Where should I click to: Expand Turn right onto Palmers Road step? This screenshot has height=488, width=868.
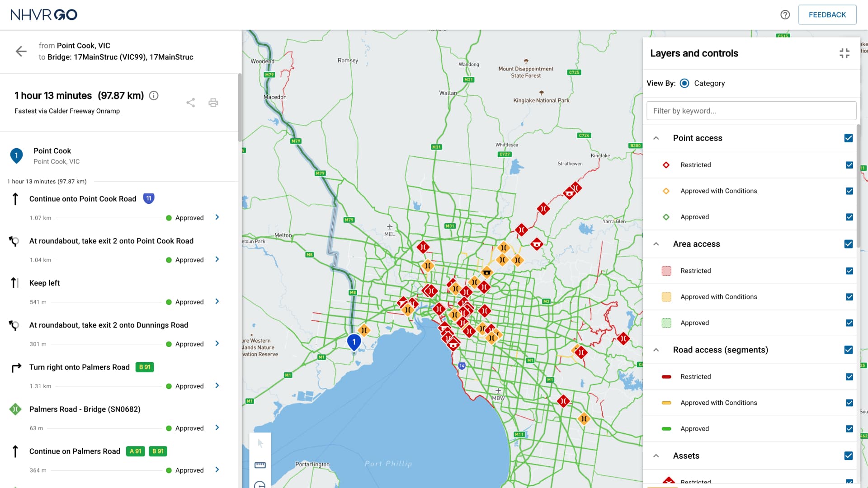coord(217,385)
